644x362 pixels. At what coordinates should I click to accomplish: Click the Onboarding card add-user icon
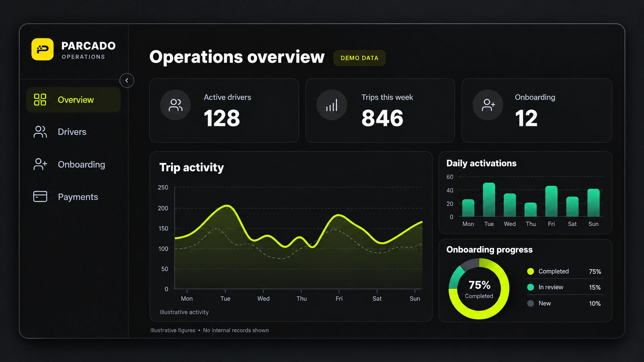click(488, 105)
